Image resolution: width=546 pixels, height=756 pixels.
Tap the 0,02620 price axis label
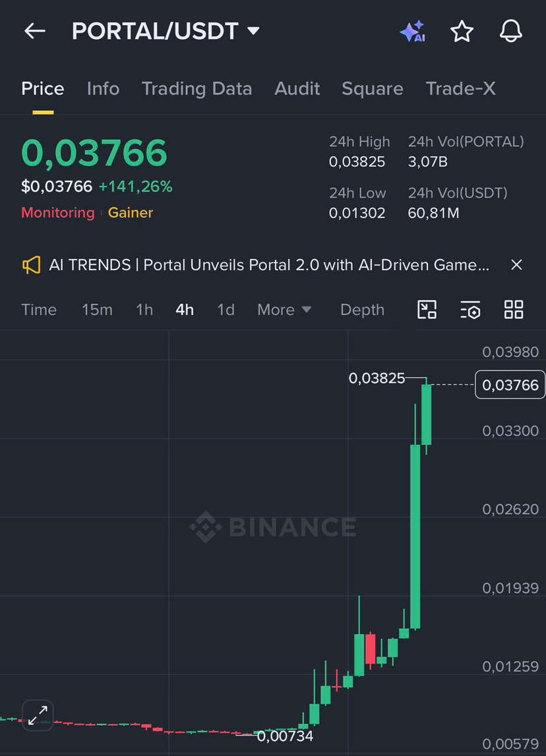510,509
